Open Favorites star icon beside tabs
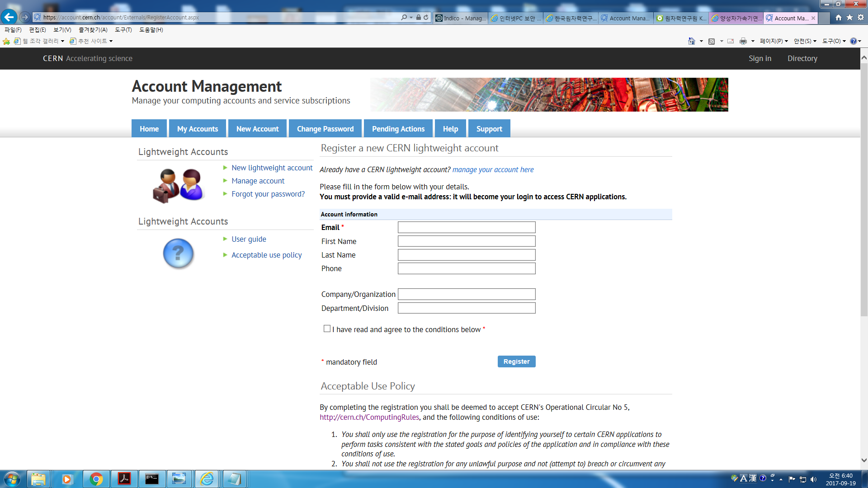The height and width of the screenshot is (488, 868). 849,18
